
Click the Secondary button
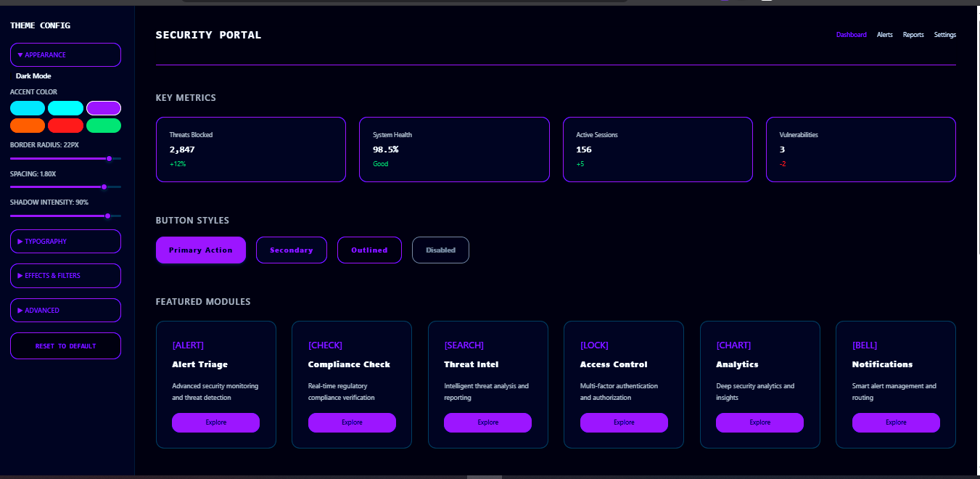(292, 250)
